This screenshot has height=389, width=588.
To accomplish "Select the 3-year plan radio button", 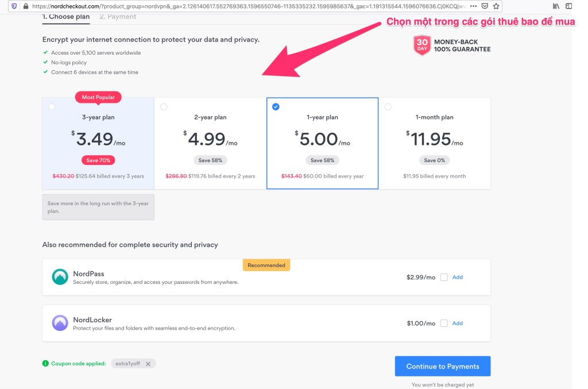I will point(52,107).
